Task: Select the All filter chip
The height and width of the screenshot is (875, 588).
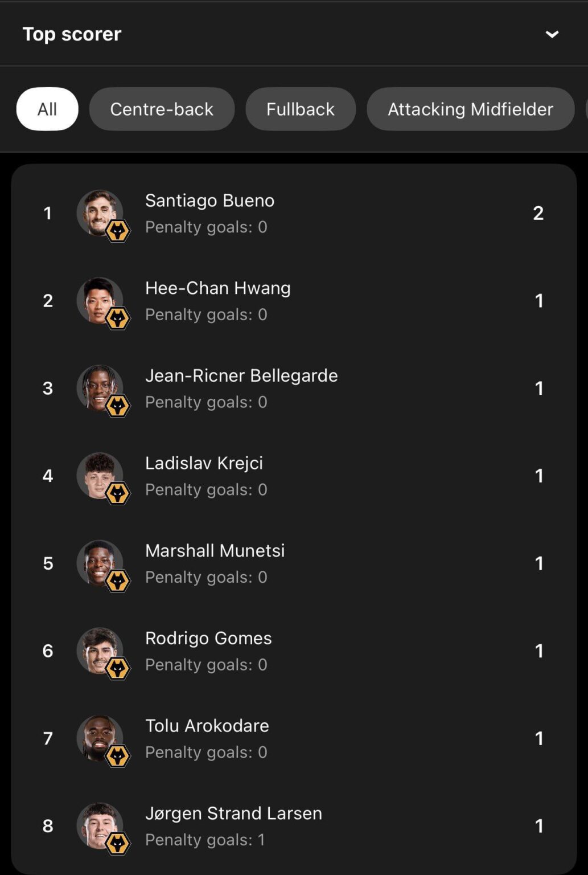Action: tap(47, 109)
